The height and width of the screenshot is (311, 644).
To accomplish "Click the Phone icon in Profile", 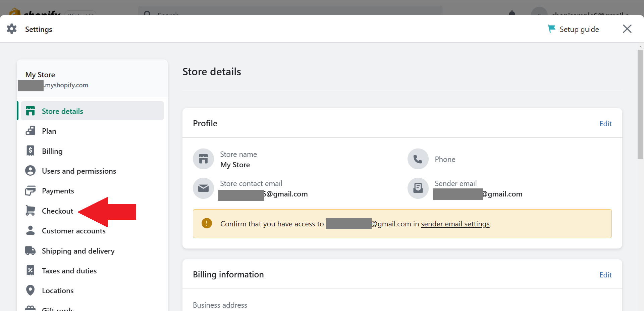I will click(418, 159).
